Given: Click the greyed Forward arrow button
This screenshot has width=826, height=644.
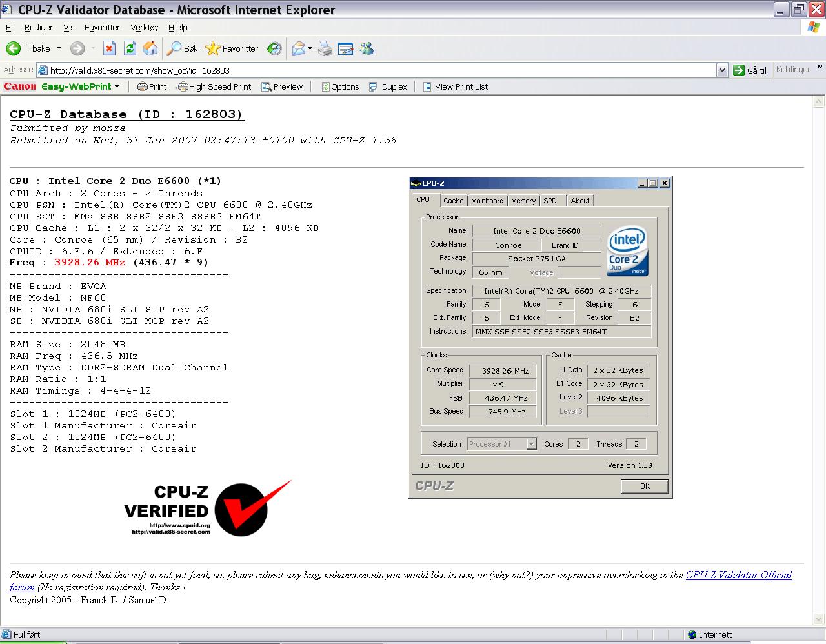Looking at the screenshot, I should (77, 48).
